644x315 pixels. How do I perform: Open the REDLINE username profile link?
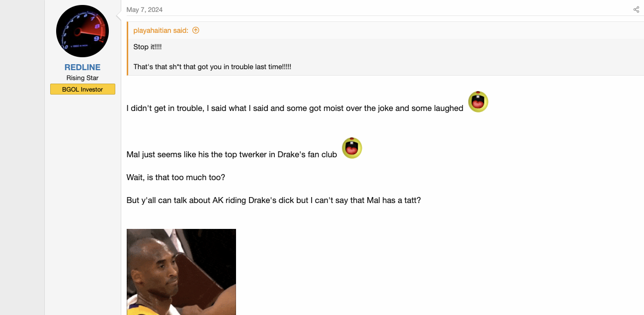click(82, 67)
